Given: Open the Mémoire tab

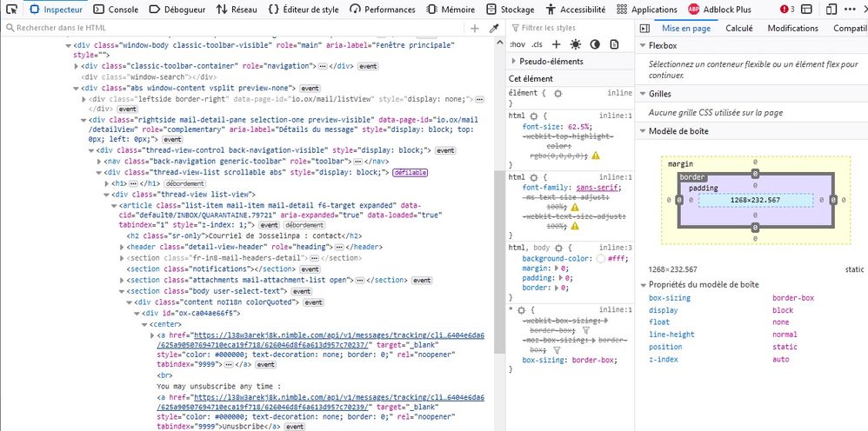Looking at the screenshot, I should [451, 10].
